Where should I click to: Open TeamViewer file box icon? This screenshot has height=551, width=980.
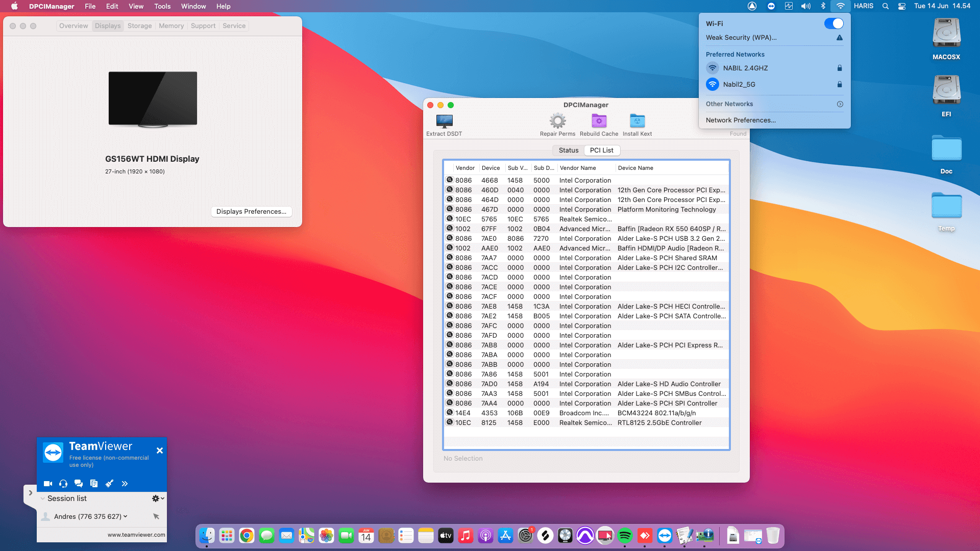click(x=94, y=483)
